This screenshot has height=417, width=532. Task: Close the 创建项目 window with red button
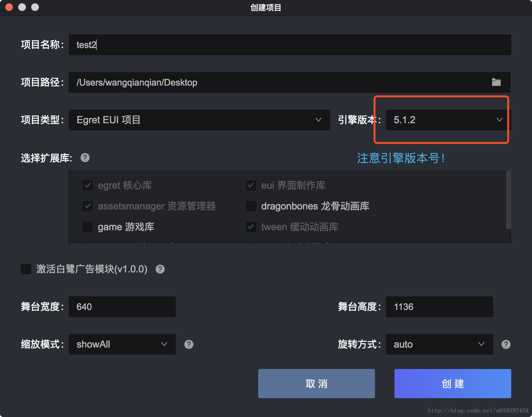(x=9, y=7)
